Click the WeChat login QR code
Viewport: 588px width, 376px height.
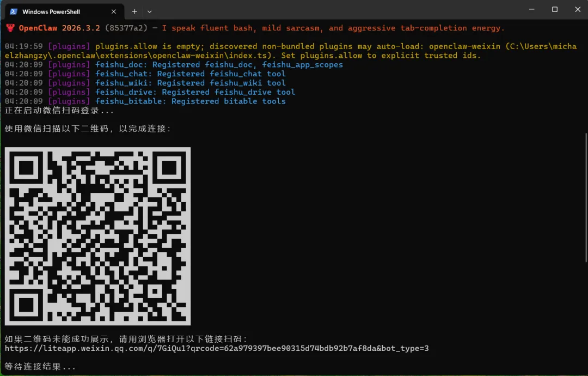coord(97,236)
